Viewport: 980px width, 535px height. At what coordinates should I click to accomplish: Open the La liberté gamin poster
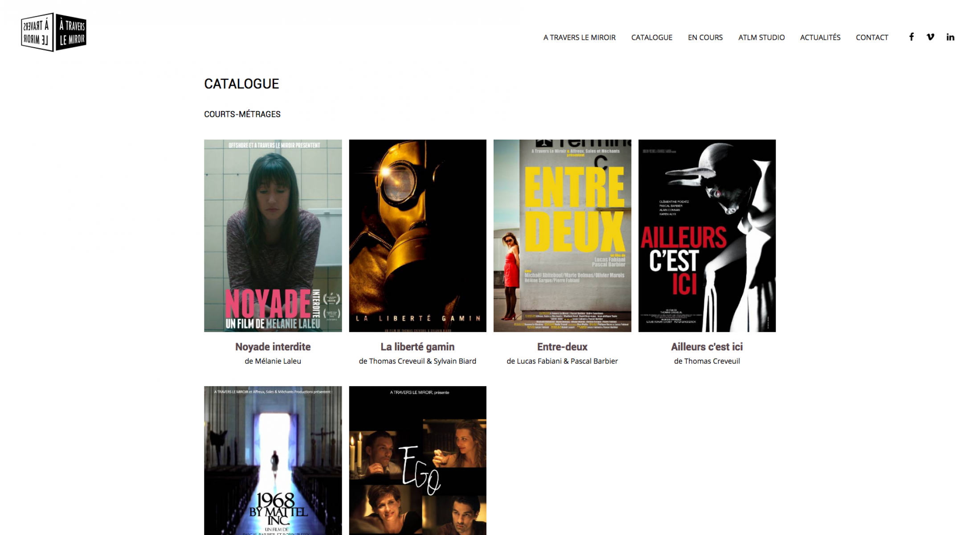click(417, 235)
